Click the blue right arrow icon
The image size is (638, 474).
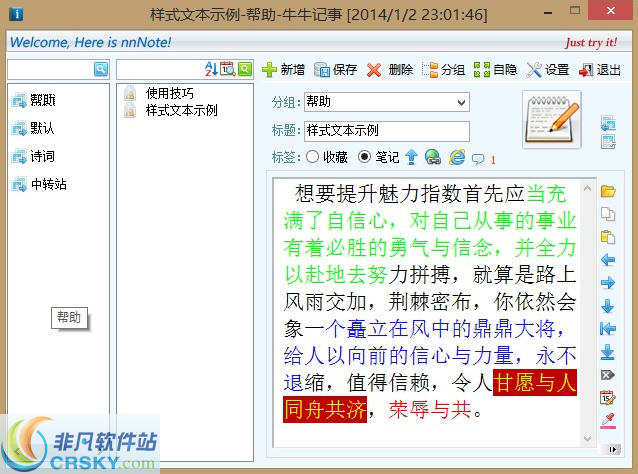[608, 282]
